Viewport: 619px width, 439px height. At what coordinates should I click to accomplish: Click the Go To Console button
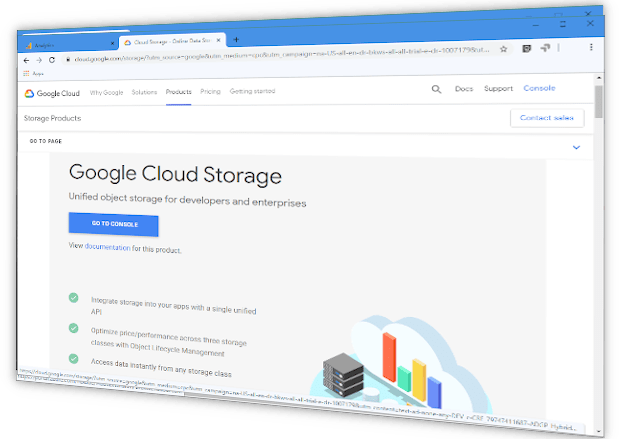[x=114, y=224]
